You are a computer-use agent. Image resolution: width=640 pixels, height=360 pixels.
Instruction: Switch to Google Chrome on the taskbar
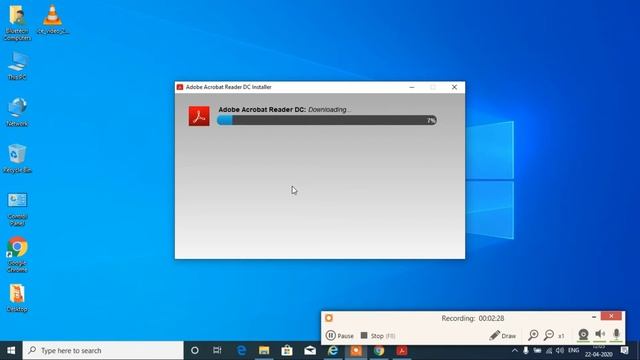(x=379, y=351)
